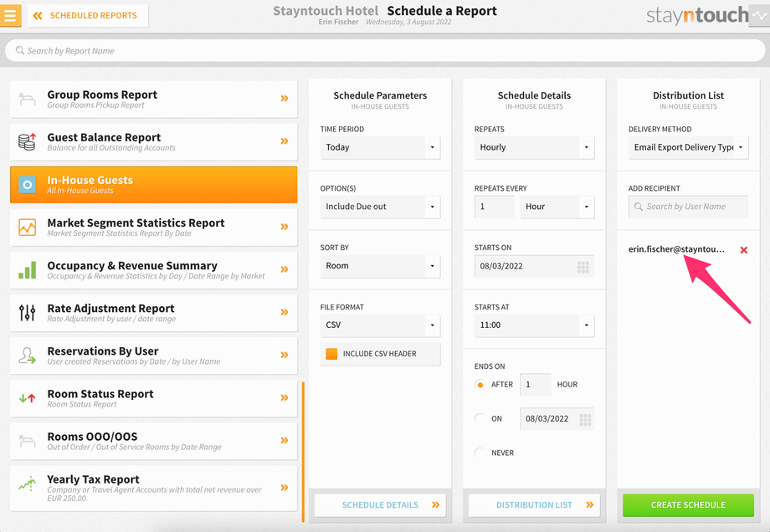This screenshot has height=532, width=770.
Task: Open the Option(s) dropdown Include Due out
Action: coord(380,207)
